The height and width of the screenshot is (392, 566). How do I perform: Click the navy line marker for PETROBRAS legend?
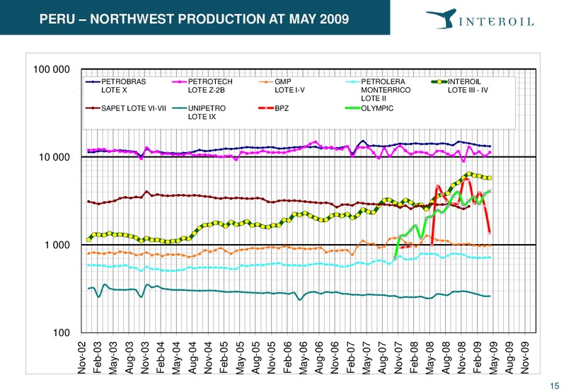click(x=93, y=82)
